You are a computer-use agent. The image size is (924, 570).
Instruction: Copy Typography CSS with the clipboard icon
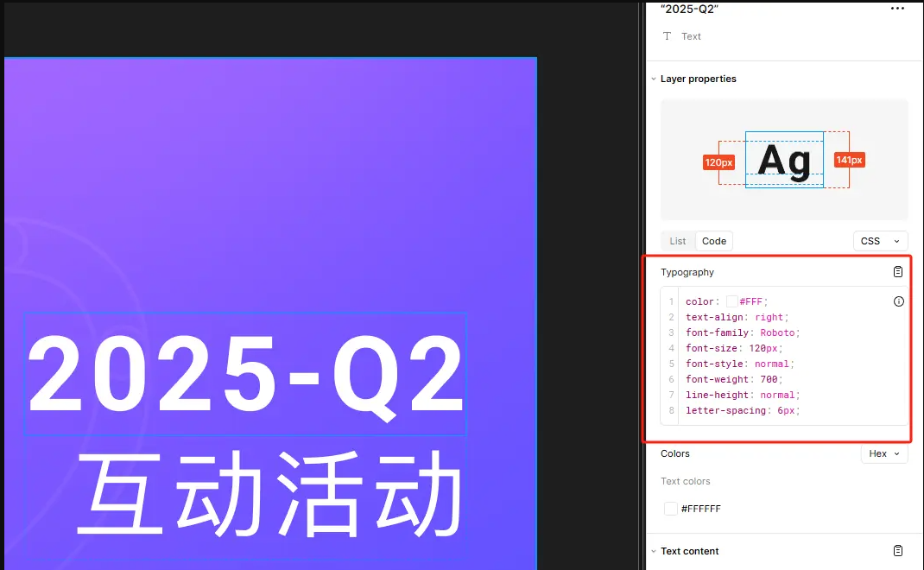(898, 271)
